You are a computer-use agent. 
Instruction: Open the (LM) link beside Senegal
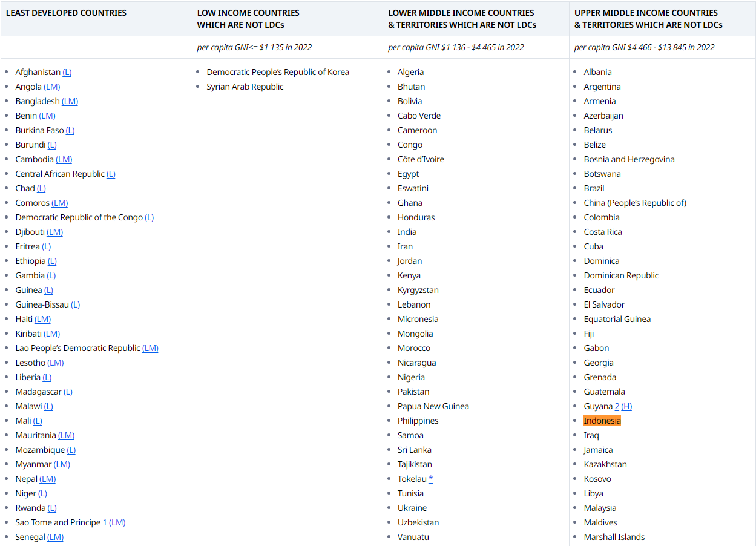[55, 537]
